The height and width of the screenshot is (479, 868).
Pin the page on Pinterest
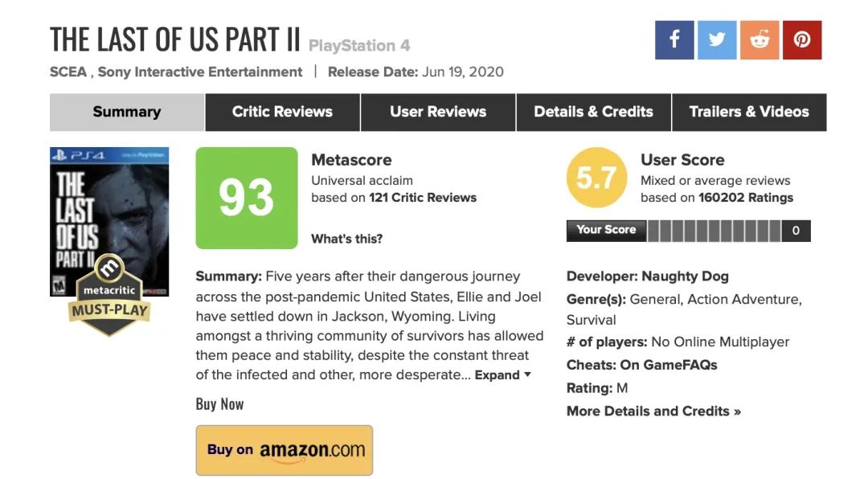click(802, 40)
